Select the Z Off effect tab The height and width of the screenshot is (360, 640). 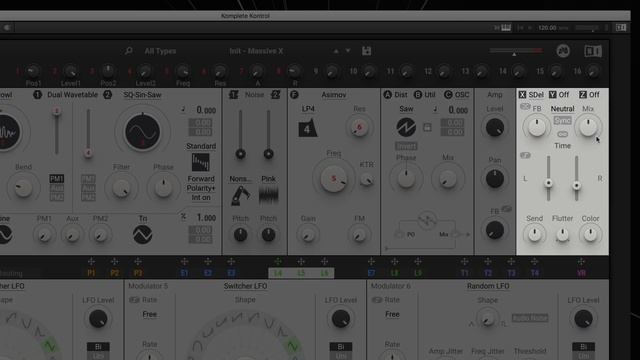coord(589,95)
